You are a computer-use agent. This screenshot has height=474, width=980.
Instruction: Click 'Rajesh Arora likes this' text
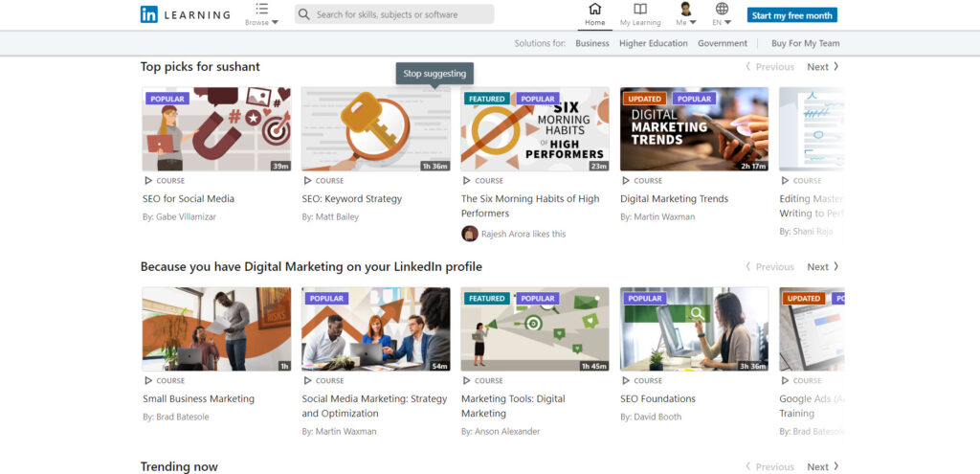point(523,234)
